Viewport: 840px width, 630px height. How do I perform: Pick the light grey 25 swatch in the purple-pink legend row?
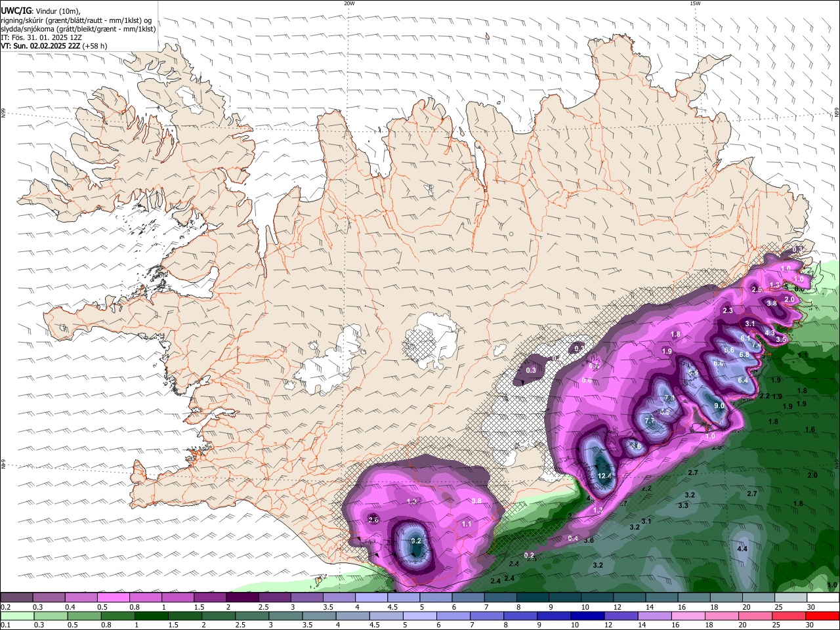pyautogui.click(x=791, y=597)
